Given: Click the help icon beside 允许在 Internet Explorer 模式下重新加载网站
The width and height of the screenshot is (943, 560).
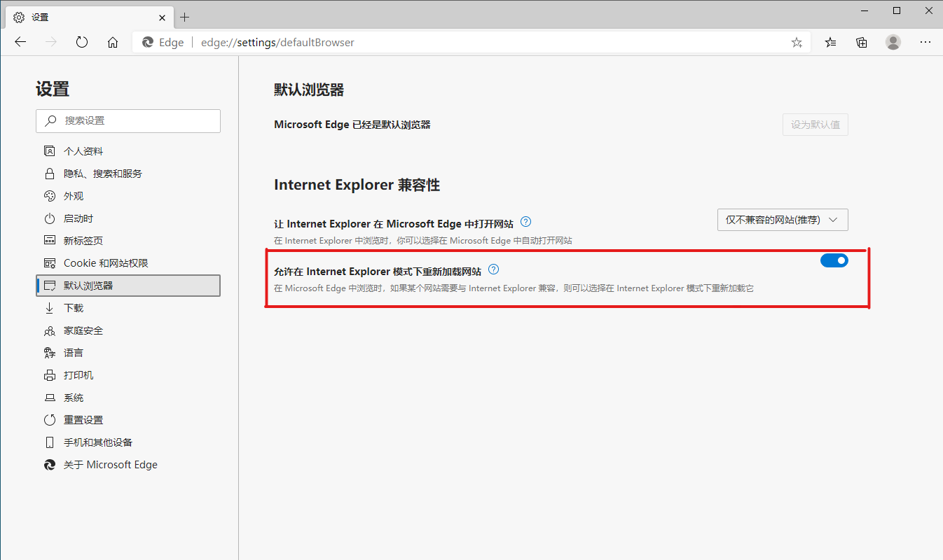Looking at the screenshot, I should tap(493, 269).
